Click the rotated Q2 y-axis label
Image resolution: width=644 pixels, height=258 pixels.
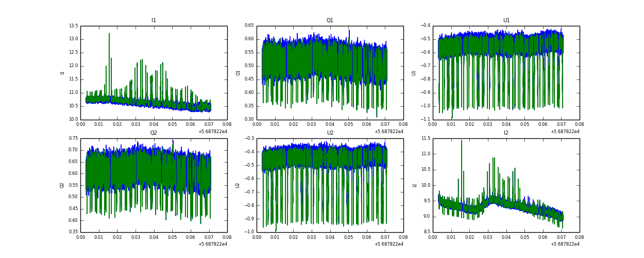point(62,185)
